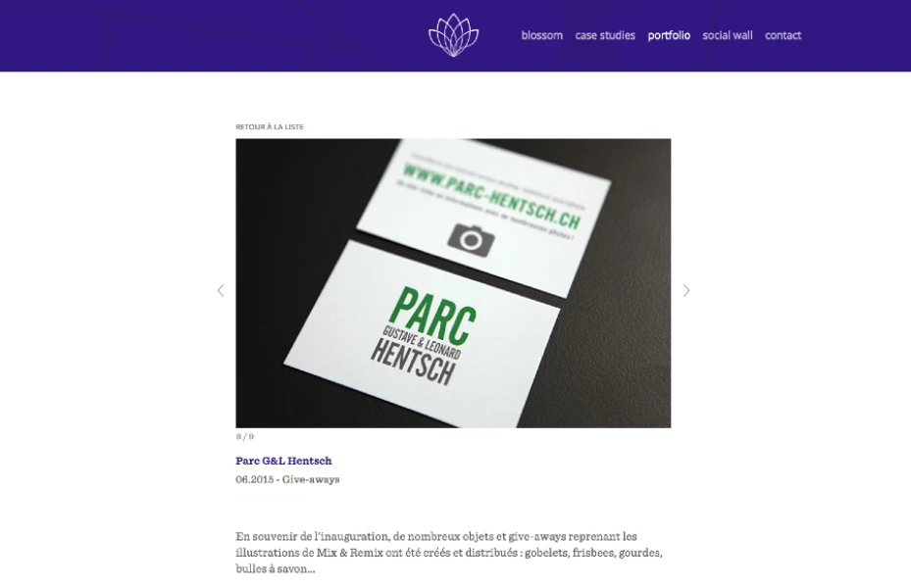Click the Gustave & Leonard text on card

click(422, 342)
